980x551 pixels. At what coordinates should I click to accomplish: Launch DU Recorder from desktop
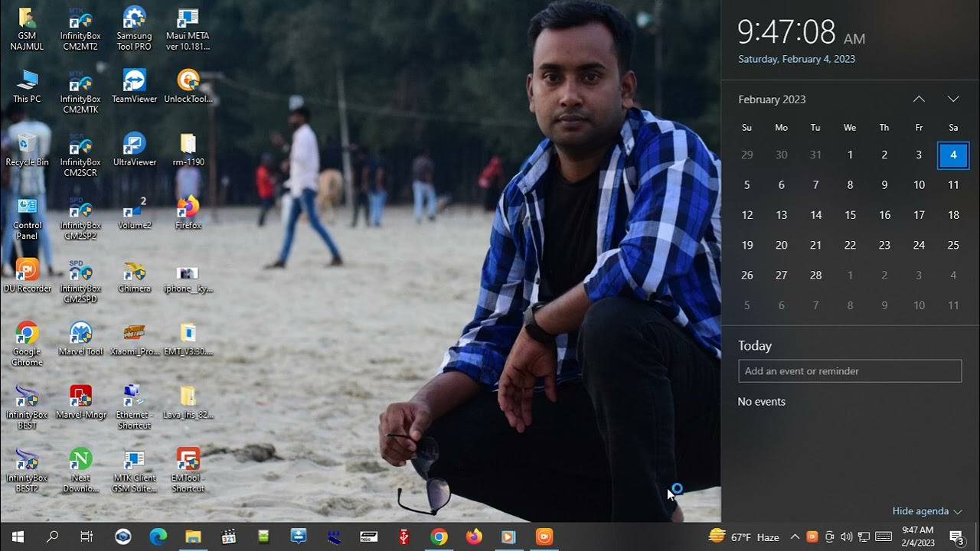tap(27, 276)
